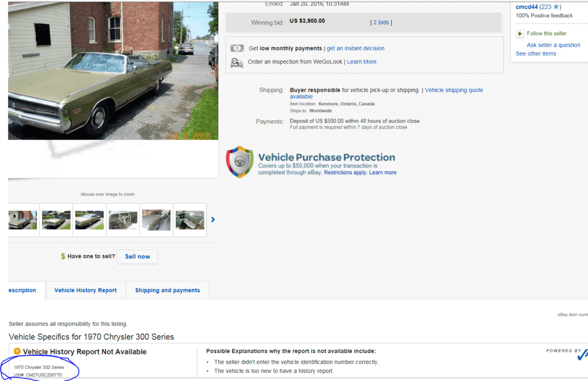Click the WeGoLook inspection magnifier icon
The image size is (588, 381).
[237, 62]
